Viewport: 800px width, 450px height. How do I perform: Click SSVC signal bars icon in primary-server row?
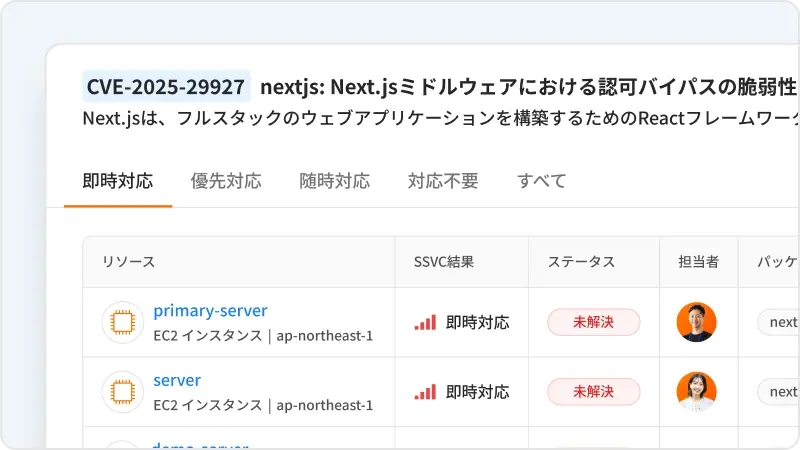(x=425, y=322)
